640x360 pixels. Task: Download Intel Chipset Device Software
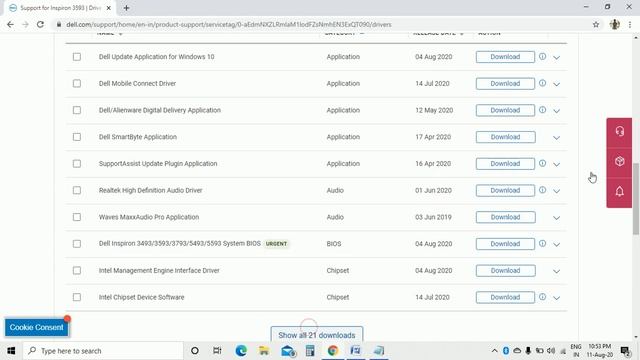(505, 297)
